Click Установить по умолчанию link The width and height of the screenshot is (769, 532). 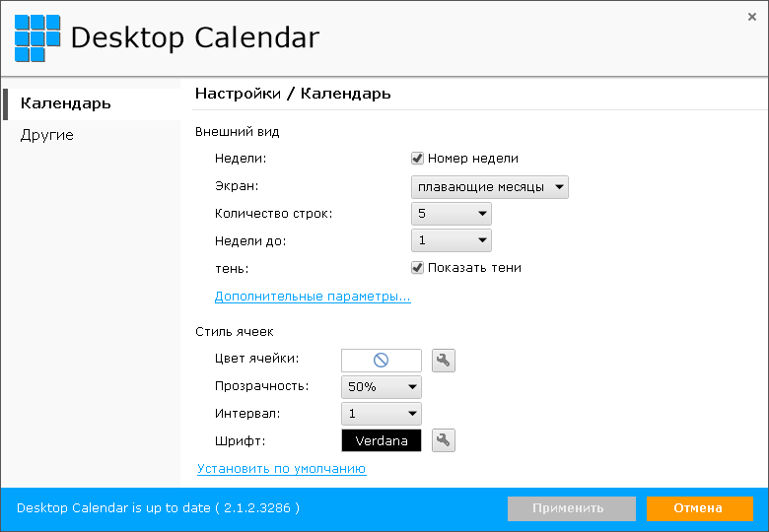click(282, 469)
